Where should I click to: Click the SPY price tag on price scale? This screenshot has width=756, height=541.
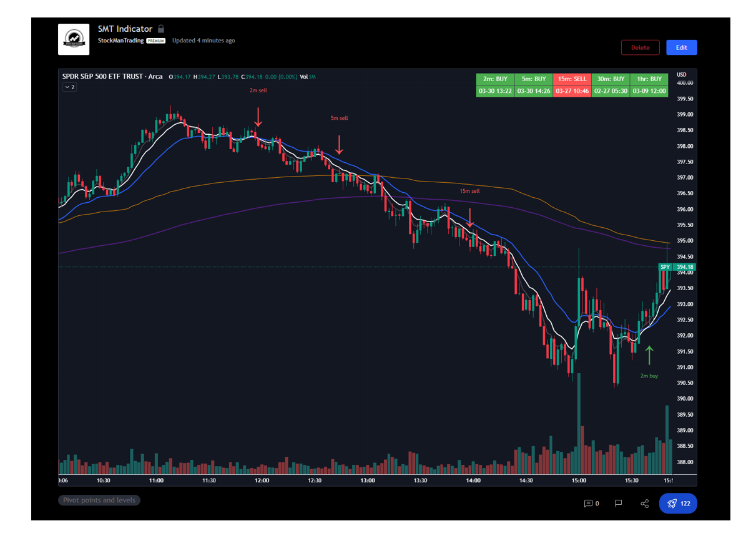[665, 267]
